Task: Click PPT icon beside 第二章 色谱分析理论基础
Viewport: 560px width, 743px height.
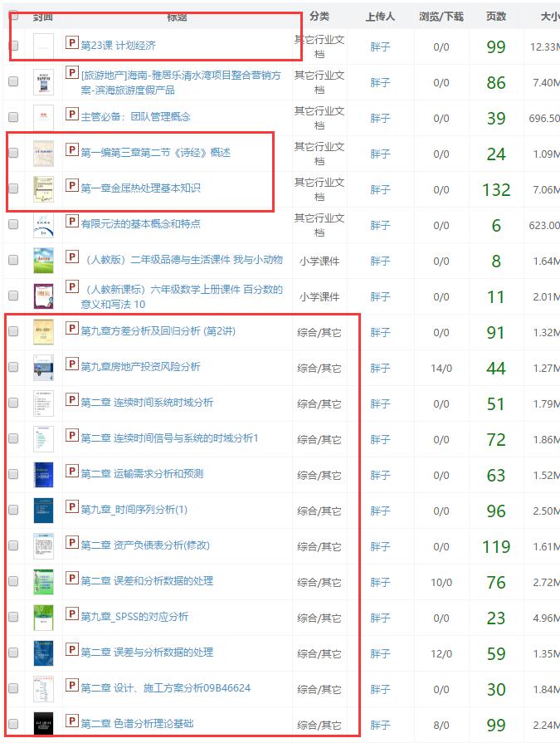Action: (71, 722)
